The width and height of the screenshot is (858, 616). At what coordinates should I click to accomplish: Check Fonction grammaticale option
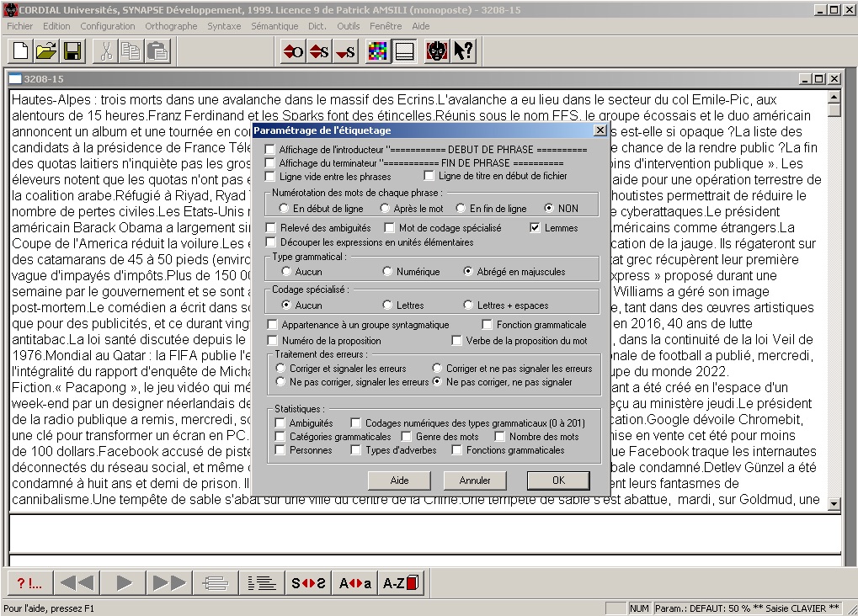pyautogui.click(x=487, y=325)
